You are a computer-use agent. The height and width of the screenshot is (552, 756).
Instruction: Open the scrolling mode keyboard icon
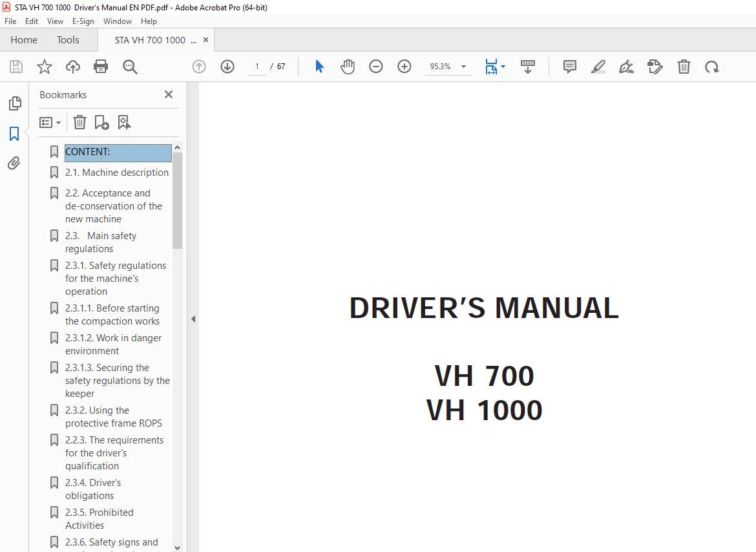[x=528, y=67]
